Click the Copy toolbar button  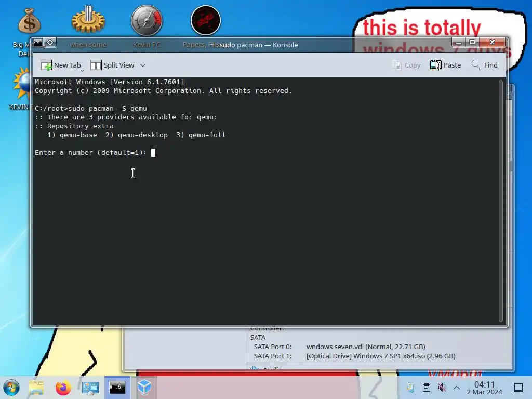pyautogui.click(x=406, y=65)
